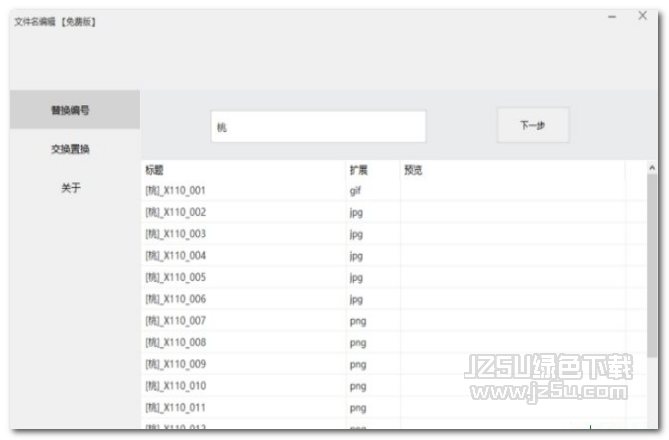Highlight the [桃]_X110_011 entry
The width and height of the screenshot is (669, 440).
[176, 408]
